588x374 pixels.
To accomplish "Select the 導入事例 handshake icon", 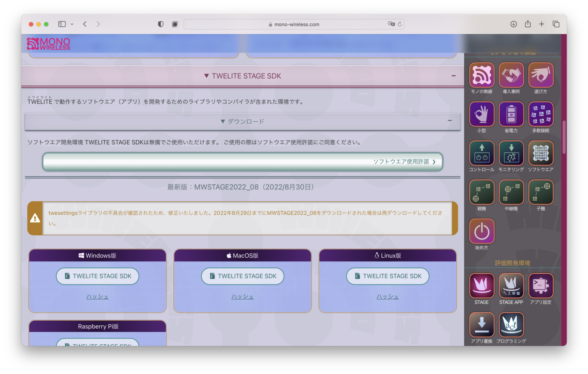I will click(x=511, y=75).
